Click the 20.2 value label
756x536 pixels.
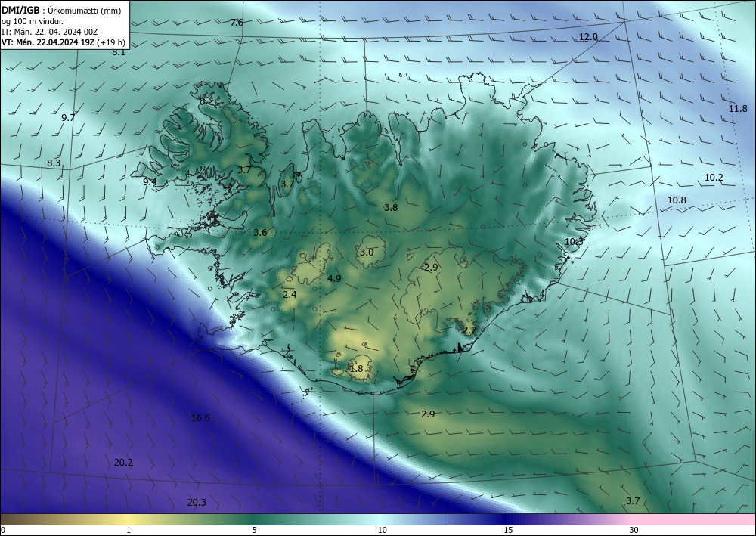click(x=123, y=462)
